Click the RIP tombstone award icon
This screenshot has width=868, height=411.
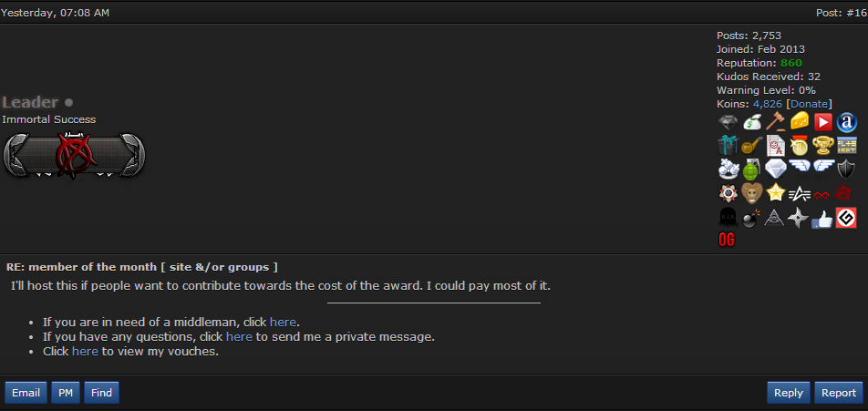click(728, 217)
